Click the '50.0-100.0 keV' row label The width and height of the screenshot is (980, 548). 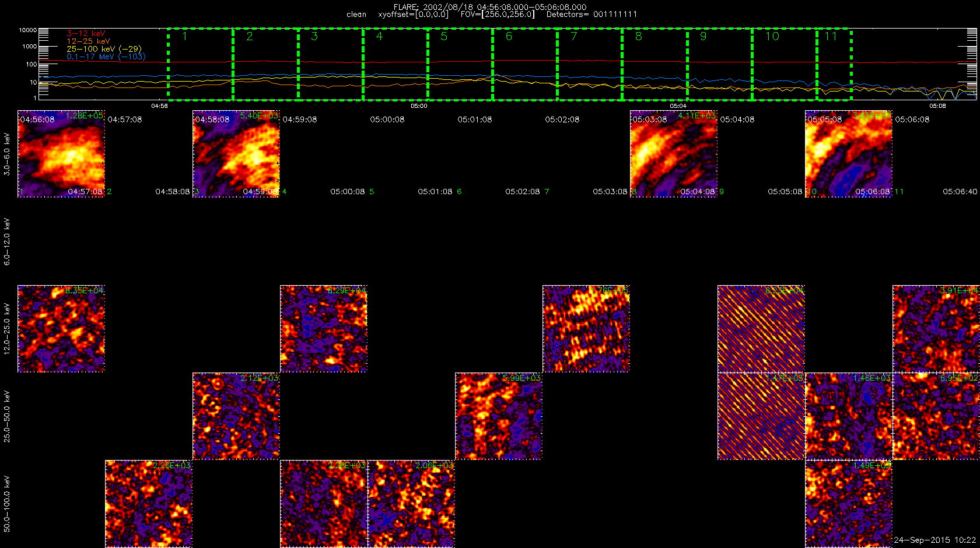click(x=7, y=504)
